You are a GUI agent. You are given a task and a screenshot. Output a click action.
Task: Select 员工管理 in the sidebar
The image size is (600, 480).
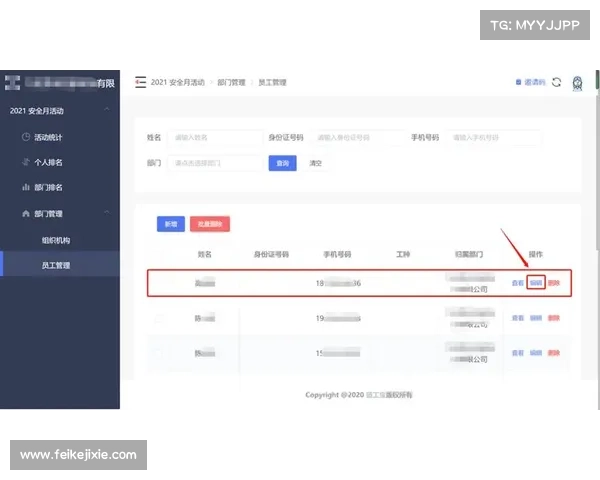[56, 266]
